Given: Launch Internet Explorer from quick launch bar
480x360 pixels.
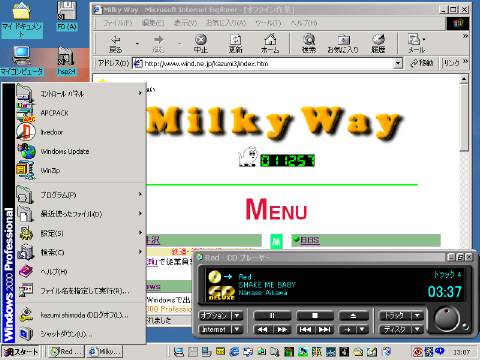Looking at the screenshot, I should pyautogui.click(x=234, y=351).
